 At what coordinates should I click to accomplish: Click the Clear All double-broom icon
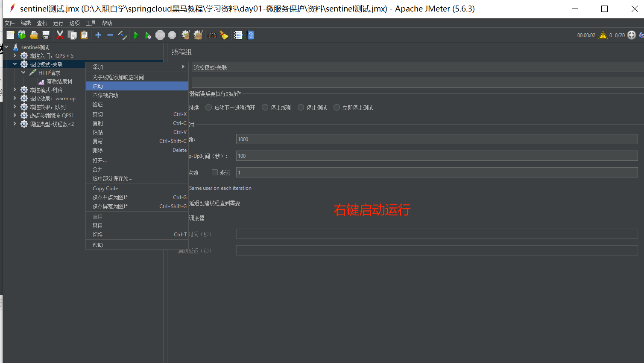pos(198,35)
